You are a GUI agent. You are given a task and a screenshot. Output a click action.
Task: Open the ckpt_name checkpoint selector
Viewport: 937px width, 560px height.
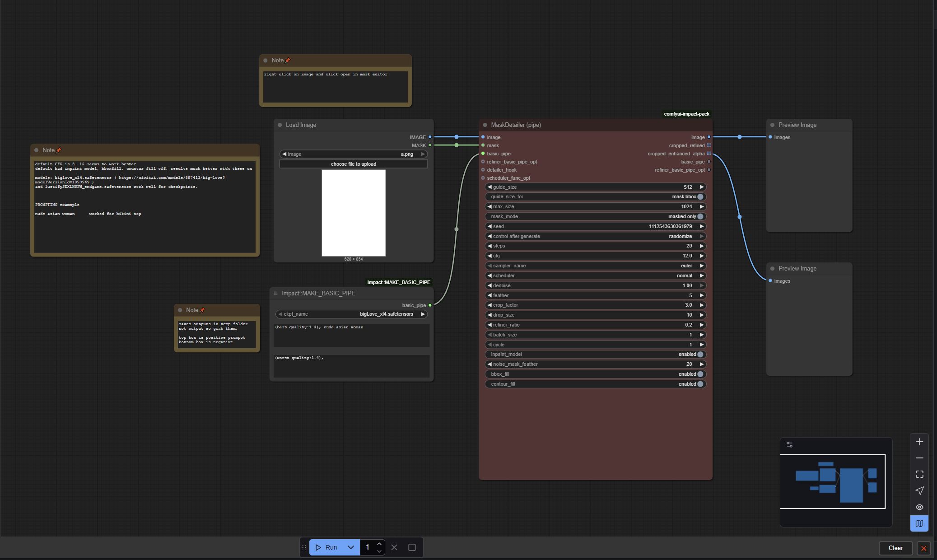click(352, 314)
